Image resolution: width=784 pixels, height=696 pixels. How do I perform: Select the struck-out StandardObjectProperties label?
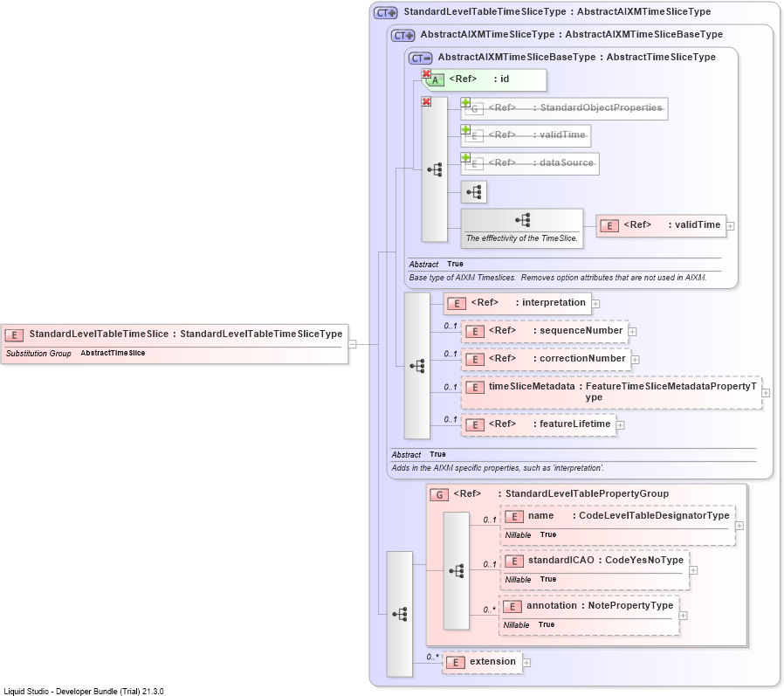[x=601, y=108]
